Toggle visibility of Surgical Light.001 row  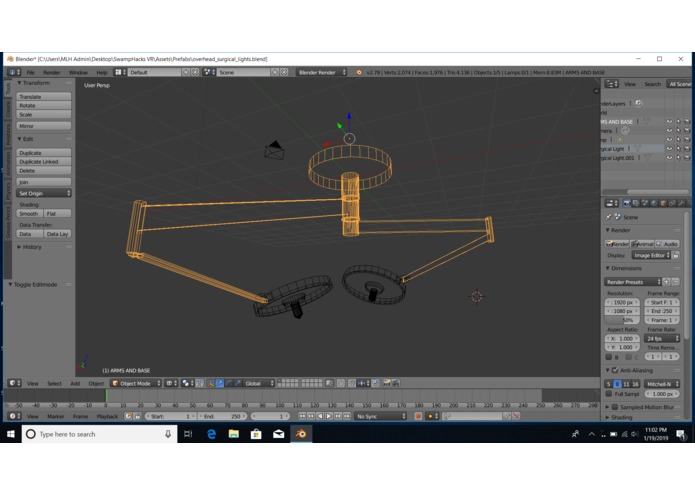pos(669,158)
